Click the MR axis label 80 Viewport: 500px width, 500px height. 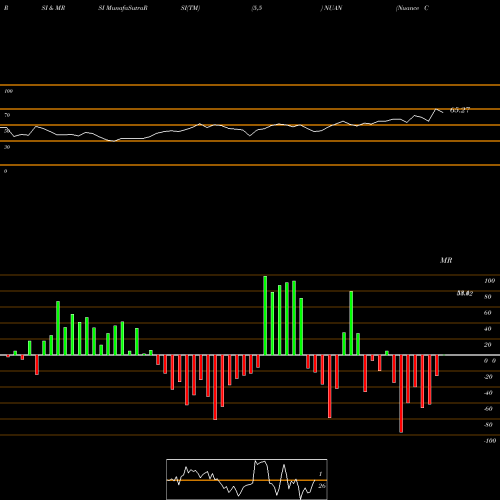(x=487, y=297)
